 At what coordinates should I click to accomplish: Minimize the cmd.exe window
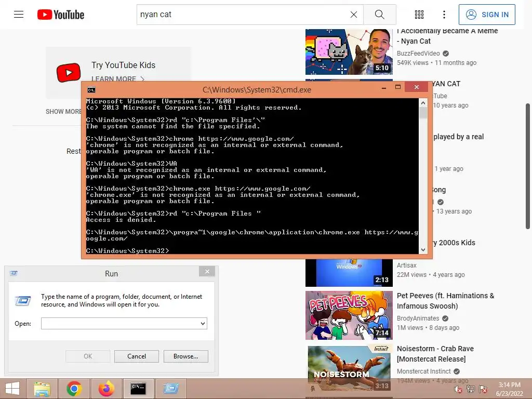coord(384,87)
